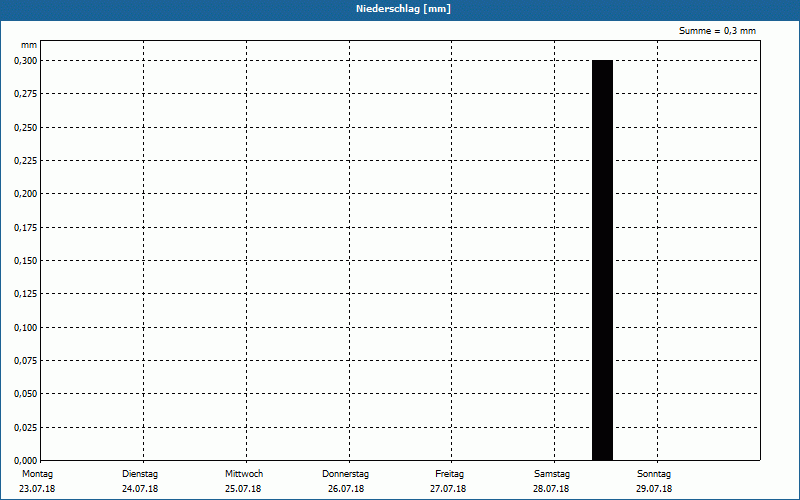Click the date 25.07.18
The height and width of the screenshot is (500, 800).
(243, 489)
